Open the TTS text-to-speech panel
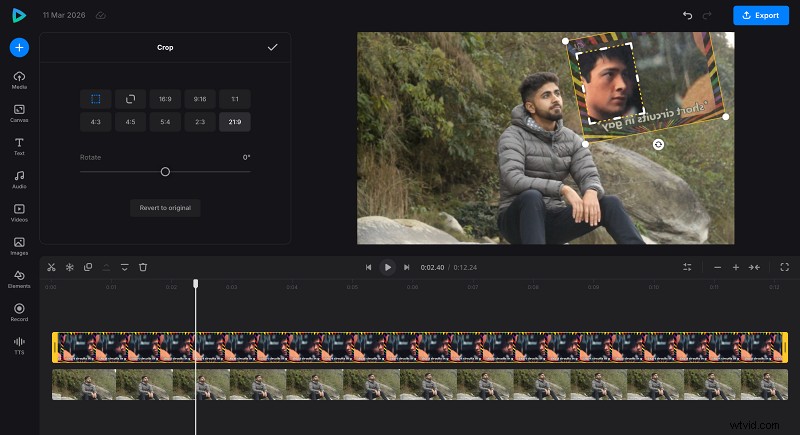 pos(19,345)
